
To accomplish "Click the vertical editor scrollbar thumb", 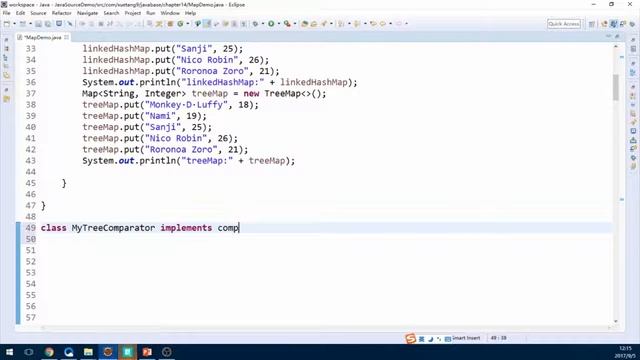I will pos(616,87).
